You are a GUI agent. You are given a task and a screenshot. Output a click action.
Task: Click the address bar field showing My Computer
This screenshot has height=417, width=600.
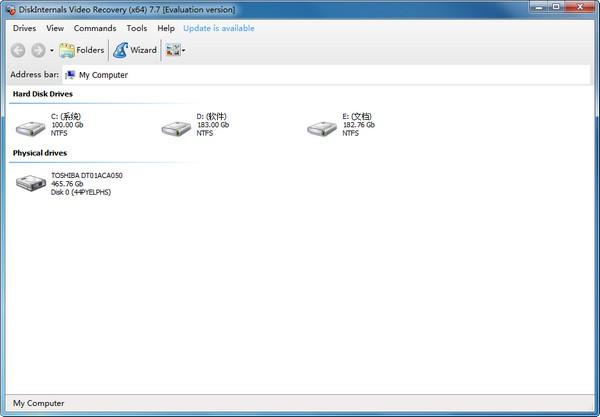tap(326, 75)
